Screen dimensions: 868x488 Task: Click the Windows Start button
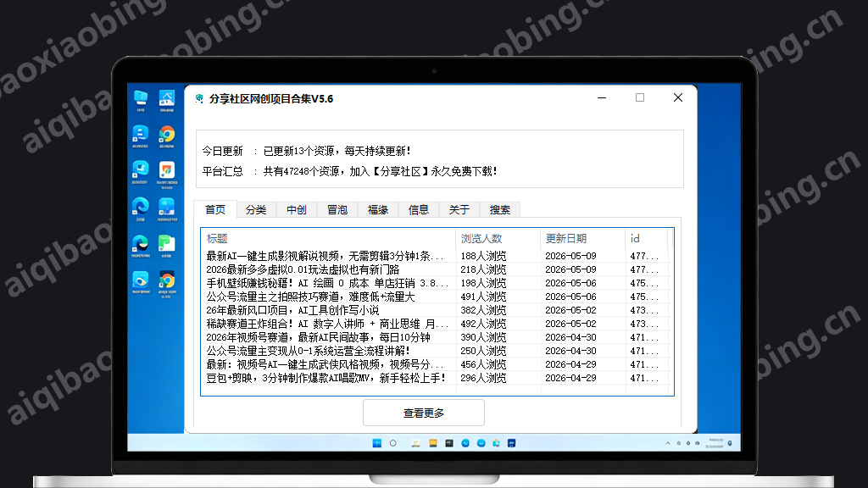tap(377, 443)
